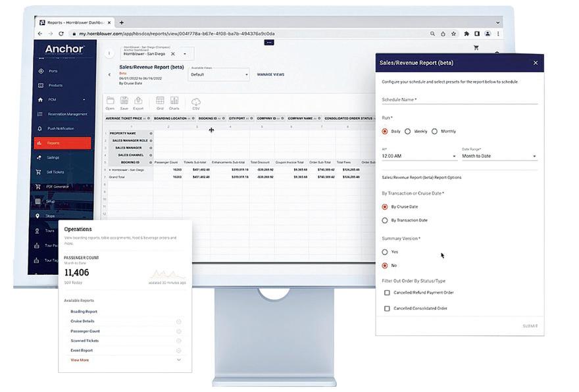The image size is (579, 392).
Task: Open a new browser tab with plus
Action: pyautogui.click(x=122, y=22)
